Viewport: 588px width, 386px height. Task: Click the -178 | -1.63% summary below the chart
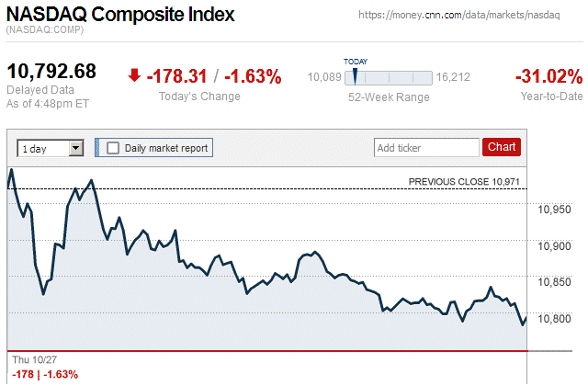tap(45, 374)
